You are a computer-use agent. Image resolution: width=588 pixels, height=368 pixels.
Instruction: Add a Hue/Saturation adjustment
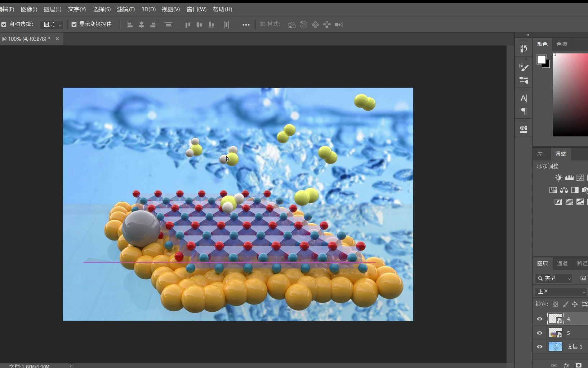[x=553, y=190]
